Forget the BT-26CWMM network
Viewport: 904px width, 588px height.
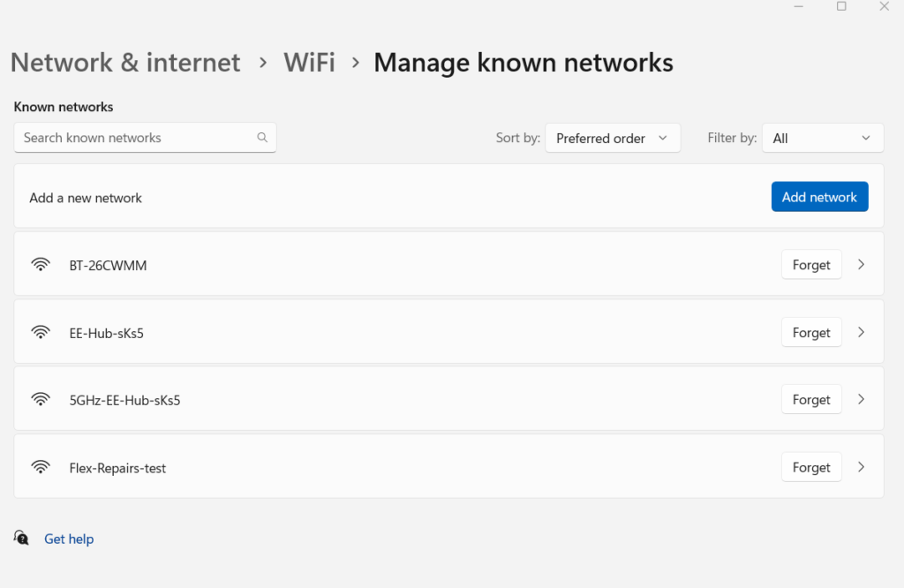tap(810, 264)
